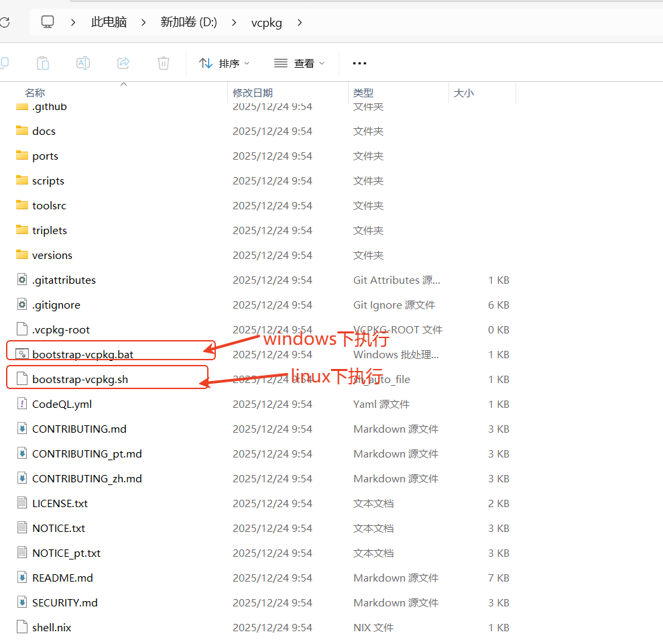Click the CodeQL.yml file icon
Image resolution: width=663 pixels, height=644 pixels.
pyautogui.click(x=22, y=403)
